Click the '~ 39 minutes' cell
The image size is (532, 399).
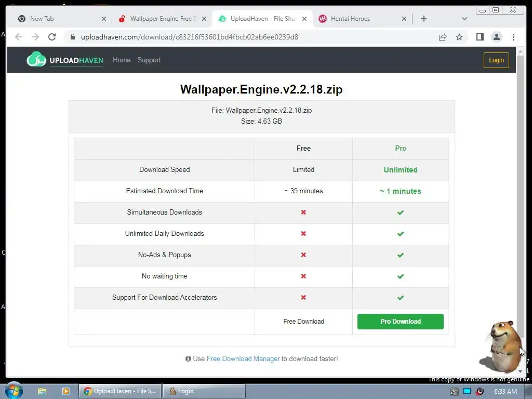pyautogui.click(x=303, y=191)
